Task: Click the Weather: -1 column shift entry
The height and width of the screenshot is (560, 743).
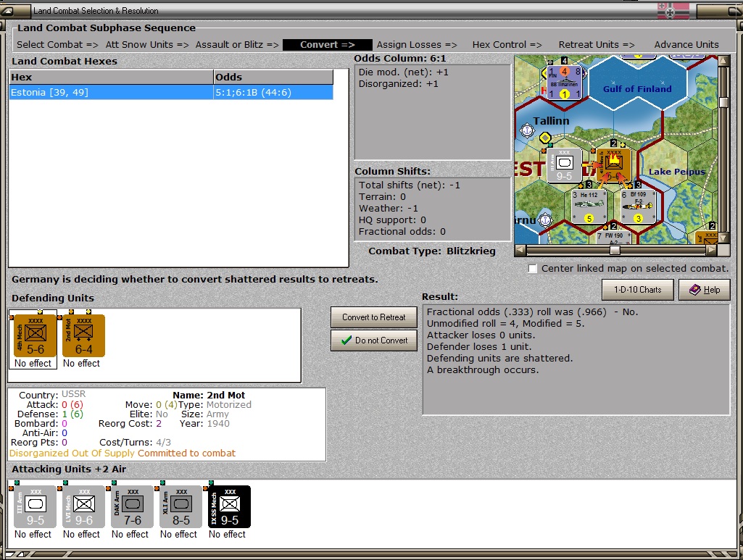Action: pos(388,209)
